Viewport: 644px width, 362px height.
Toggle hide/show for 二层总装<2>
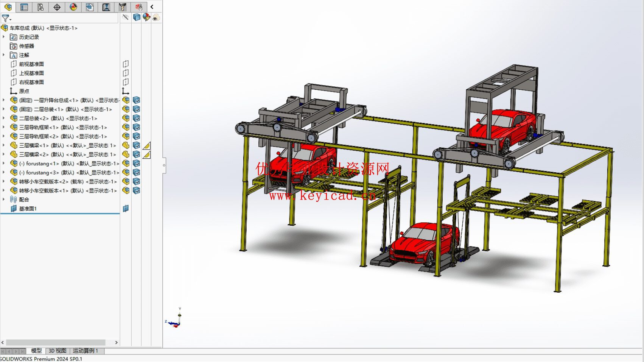[x=126, y=118]
